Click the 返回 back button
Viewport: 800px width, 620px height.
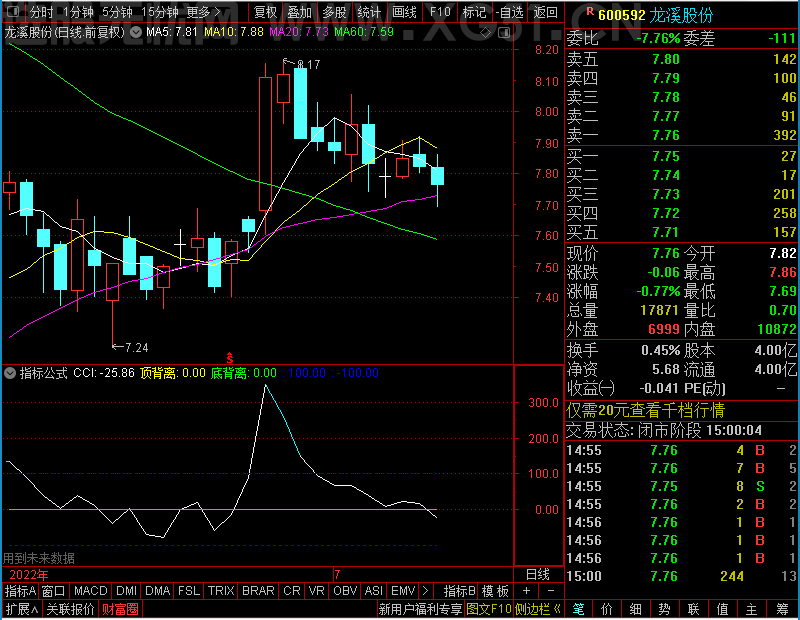(x=545, y=12)
